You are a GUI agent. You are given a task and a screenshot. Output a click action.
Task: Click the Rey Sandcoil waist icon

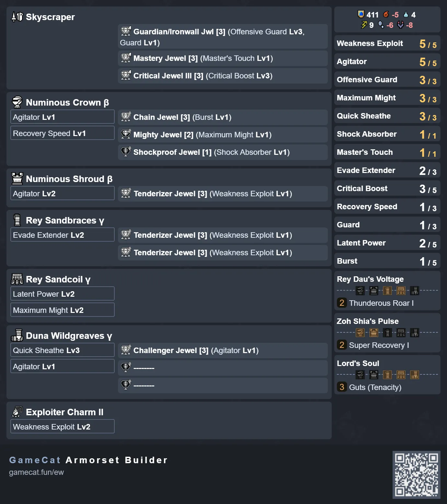[x=17, y=279]
